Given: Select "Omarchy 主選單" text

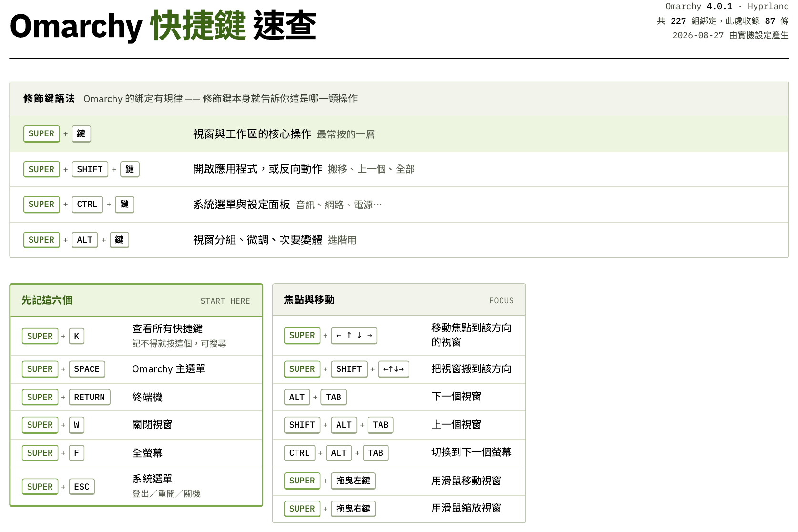Looking at the screenshot, I should 169,369.
